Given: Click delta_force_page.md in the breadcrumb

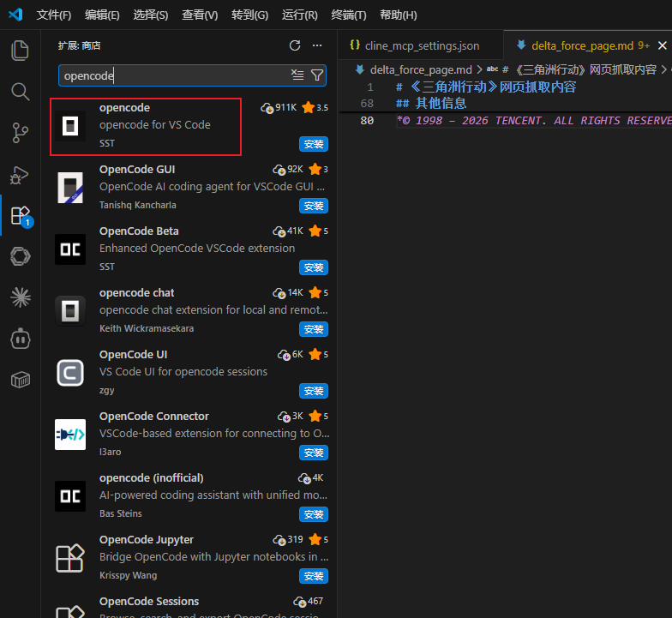Looking at the screenshot, I should (420, 69).
